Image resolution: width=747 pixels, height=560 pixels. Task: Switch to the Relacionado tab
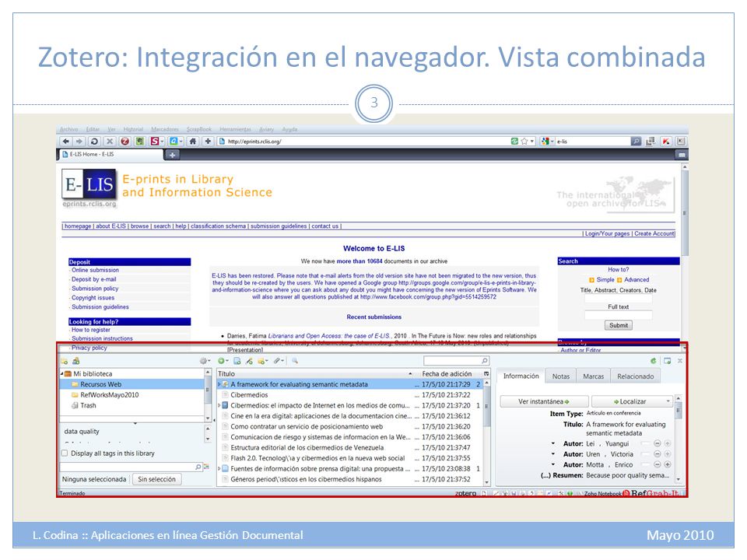tap(636, 376)
